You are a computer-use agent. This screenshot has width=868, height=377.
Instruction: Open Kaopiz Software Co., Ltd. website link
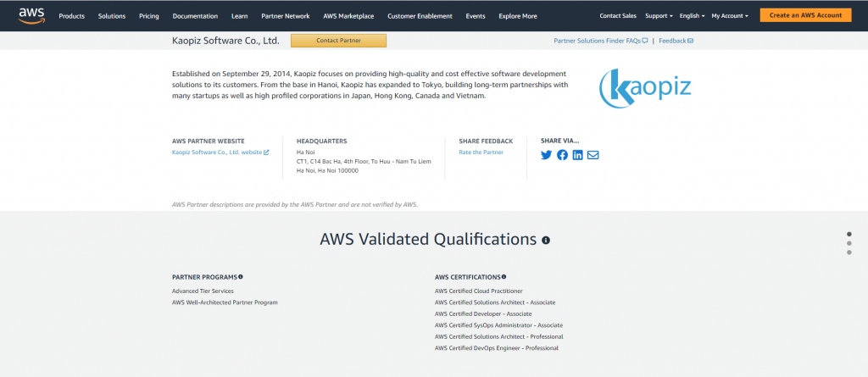(220, 152)
